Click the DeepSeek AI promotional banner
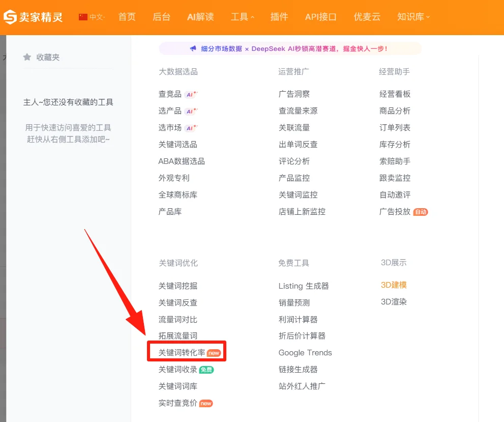Image resolution: width=504 pixels, height=422 pixels. (290, 48)
